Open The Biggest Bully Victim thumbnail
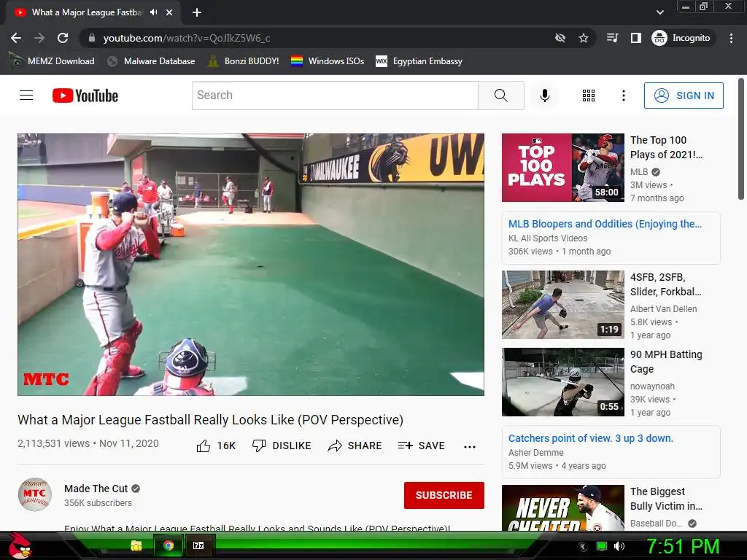Screen dimensions: 747x560 (x=562, y=507)
